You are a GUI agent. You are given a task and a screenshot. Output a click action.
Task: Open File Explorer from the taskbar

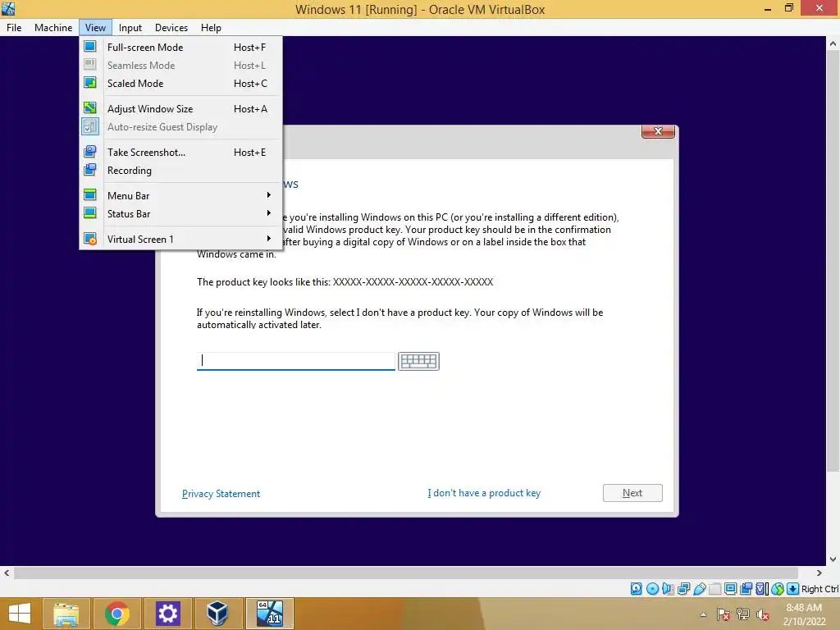(x=66, y=614)
